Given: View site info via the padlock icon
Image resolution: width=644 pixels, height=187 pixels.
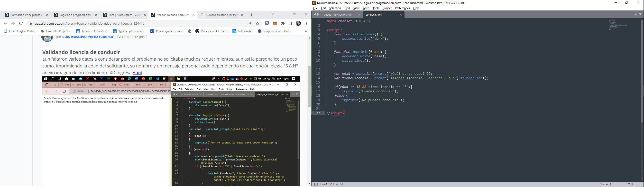Looking at the screenshot, I should click(31, 24).
